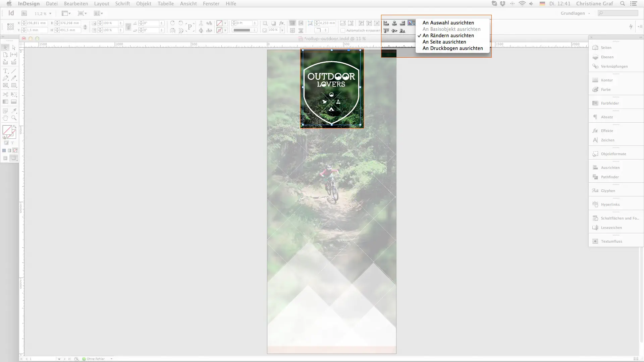Image resolution: width=644 pixels, height=362 pixels.
Task: Pick 'An Auswahl ausrichten' option
Action: click(448, 23)
